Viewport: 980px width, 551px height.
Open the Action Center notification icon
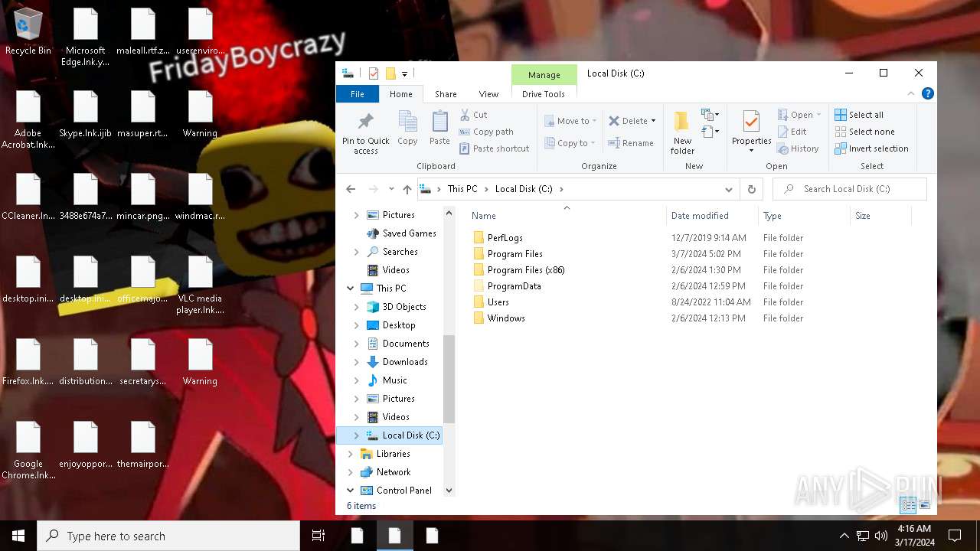(955, 536)
